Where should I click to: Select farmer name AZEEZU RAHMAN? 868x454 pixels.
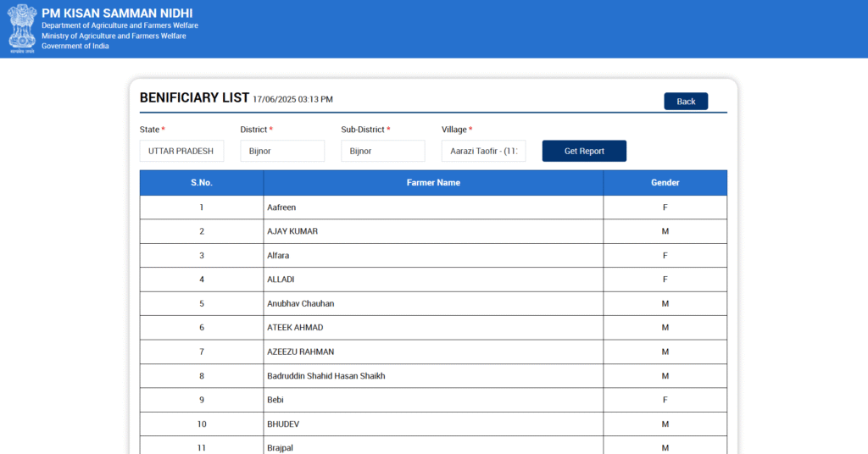301,352
